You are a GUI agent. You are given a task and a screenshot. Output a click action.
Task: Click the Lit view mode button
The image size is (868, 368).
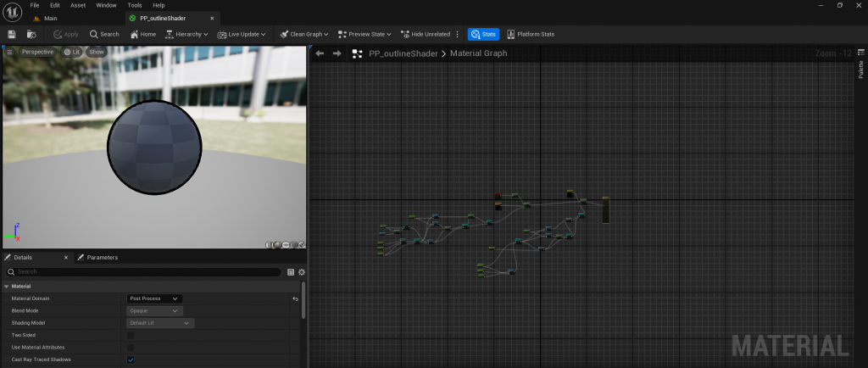[72, 52]
